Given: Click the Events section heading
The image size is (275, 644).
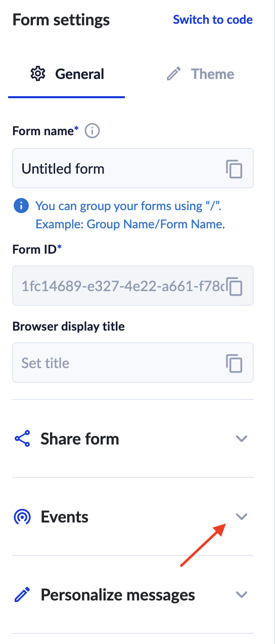Looking at the screenshot, I should click(x=65, y=517).
